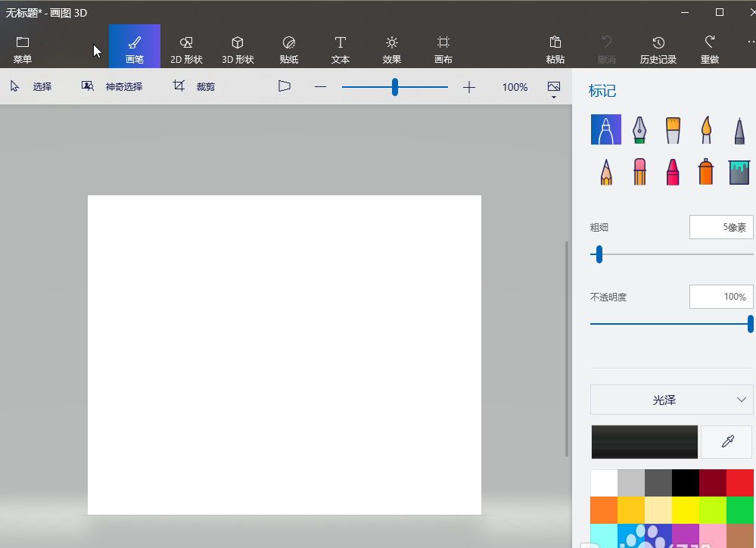756x548 pixels.
Task: Choose the cyan color swatch
Action: 604,536
